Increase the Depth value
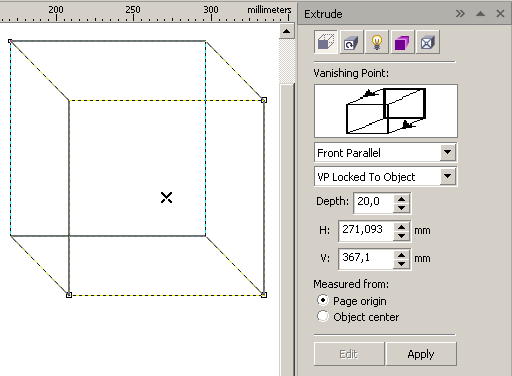The width and height of the screenshot is (512, 376). tap(401, 199)
